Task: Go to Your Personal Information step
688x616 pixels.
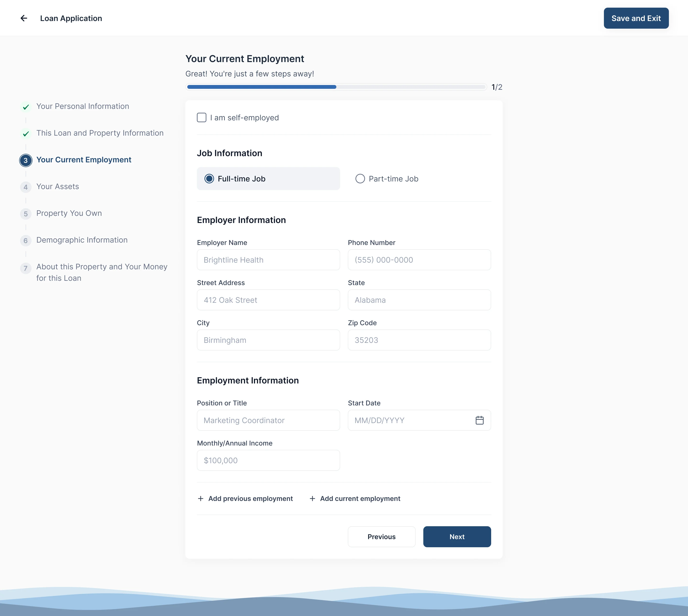Action: (83, 106)
